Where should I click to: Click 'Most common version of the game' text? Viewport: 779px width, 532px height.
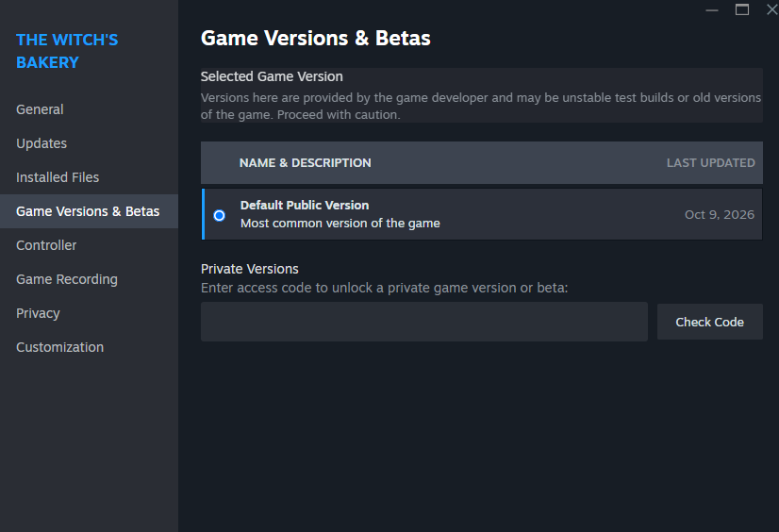point(340,224)
